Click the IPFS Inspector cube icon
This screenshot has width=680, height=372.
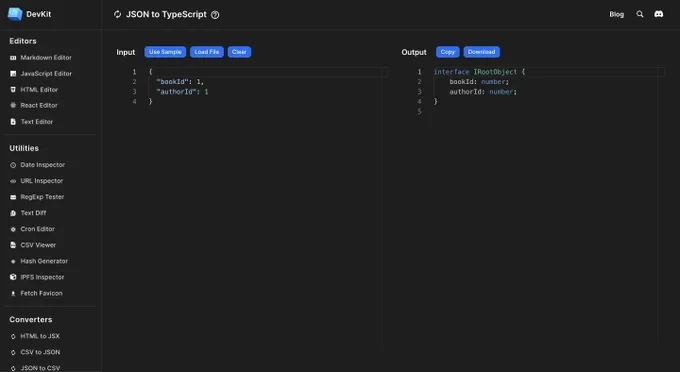(13, 277)
